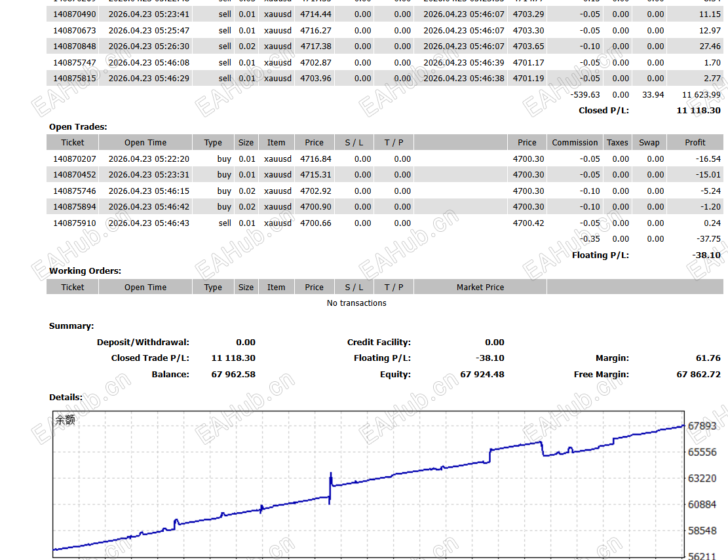Click open time 2026.04.23 05:46:43

click(x=149, y=223)
